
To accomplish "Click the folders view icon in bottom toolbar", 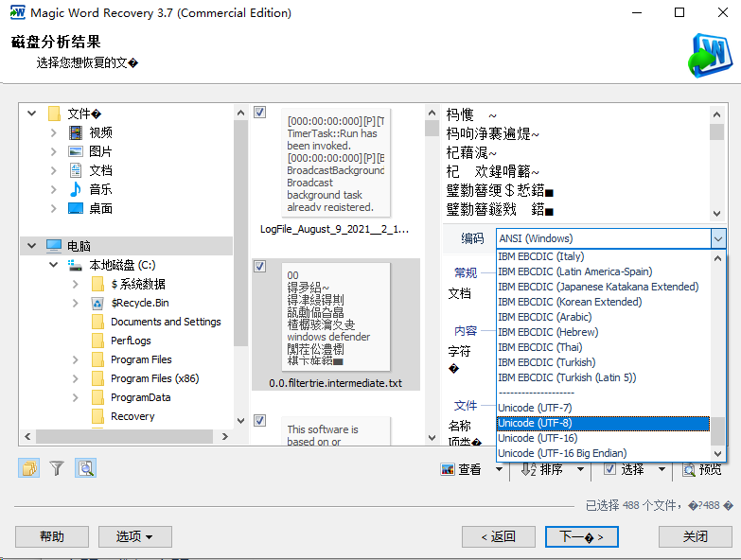I will click(x=29, y=468).
